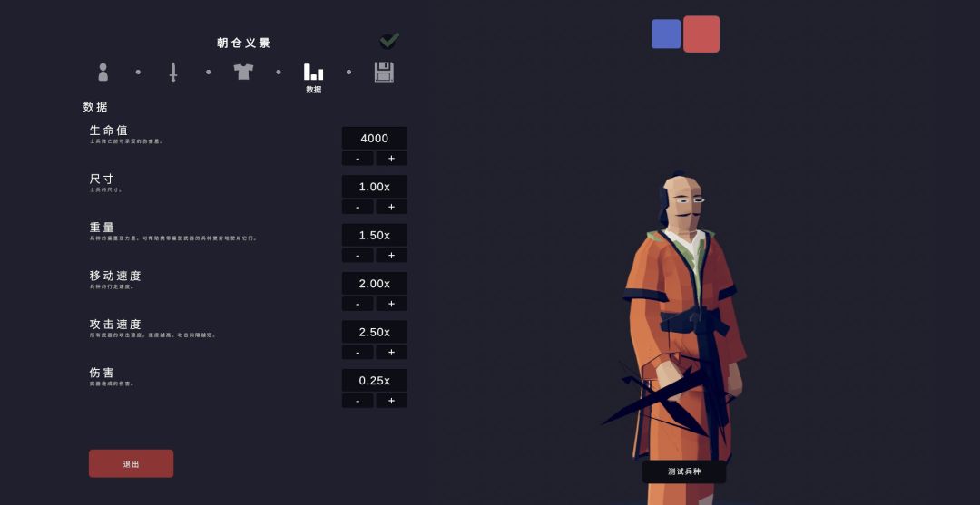
Task: Decrease 攻击速度 with the minus button
Action: coord(358,352)
